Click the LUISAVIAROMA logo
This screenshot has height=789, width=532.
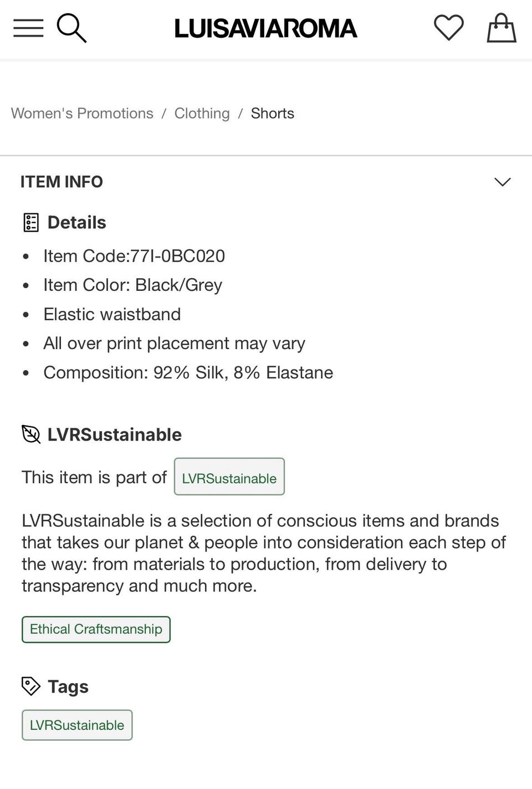coord(265,28)
